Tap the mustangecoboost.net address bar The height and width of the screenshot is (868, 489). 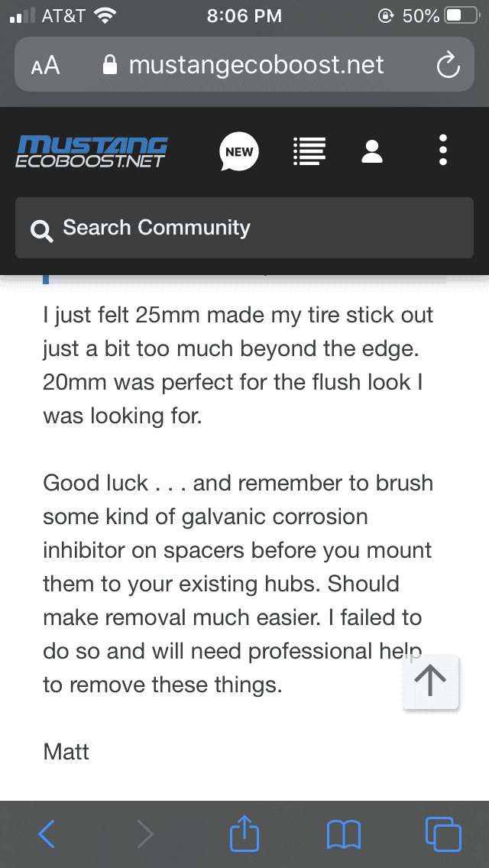[244, 64]
